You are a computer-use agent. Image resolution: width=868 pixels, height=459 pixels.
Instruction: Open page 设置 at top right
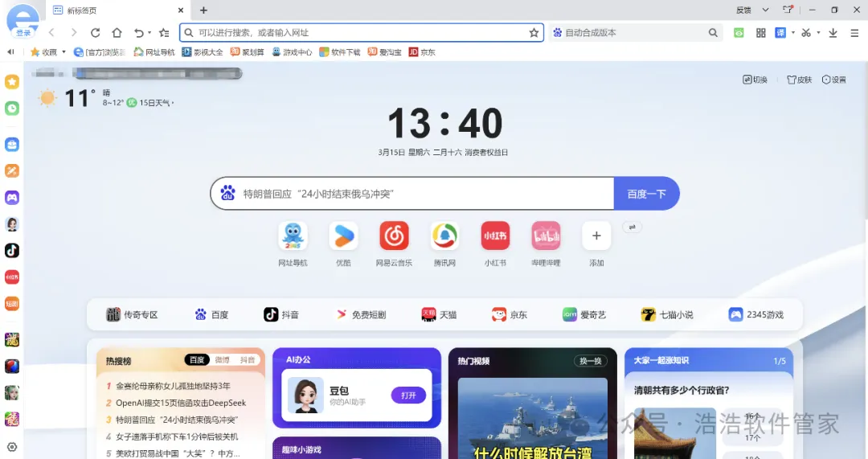[x=833, y=80]
